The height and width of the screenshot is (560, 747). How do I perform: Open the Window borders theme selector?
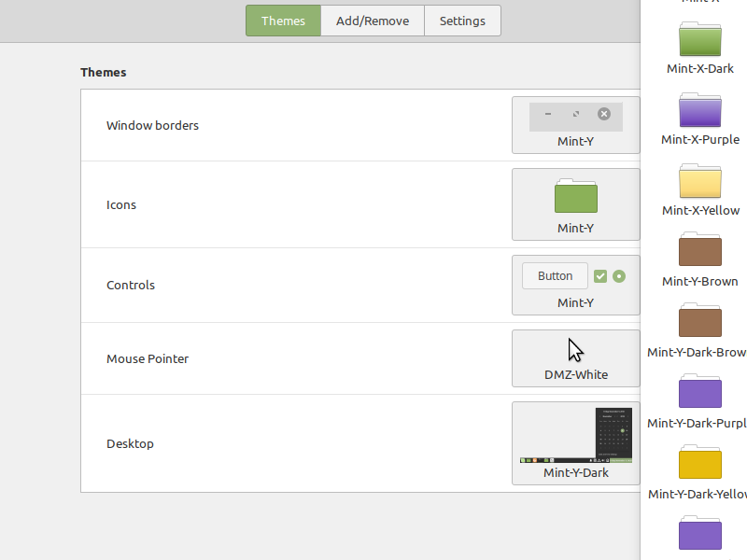coord(575,125)
